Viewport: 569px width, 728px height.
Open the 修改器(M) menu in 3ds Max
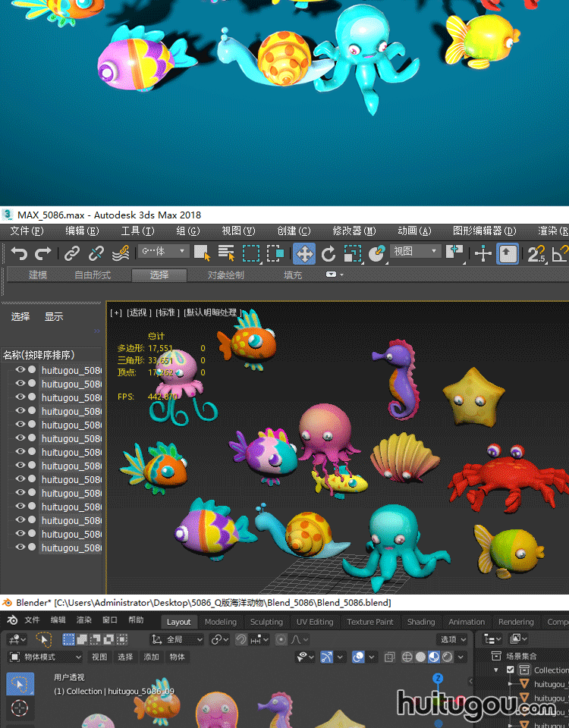click(354, 231)
